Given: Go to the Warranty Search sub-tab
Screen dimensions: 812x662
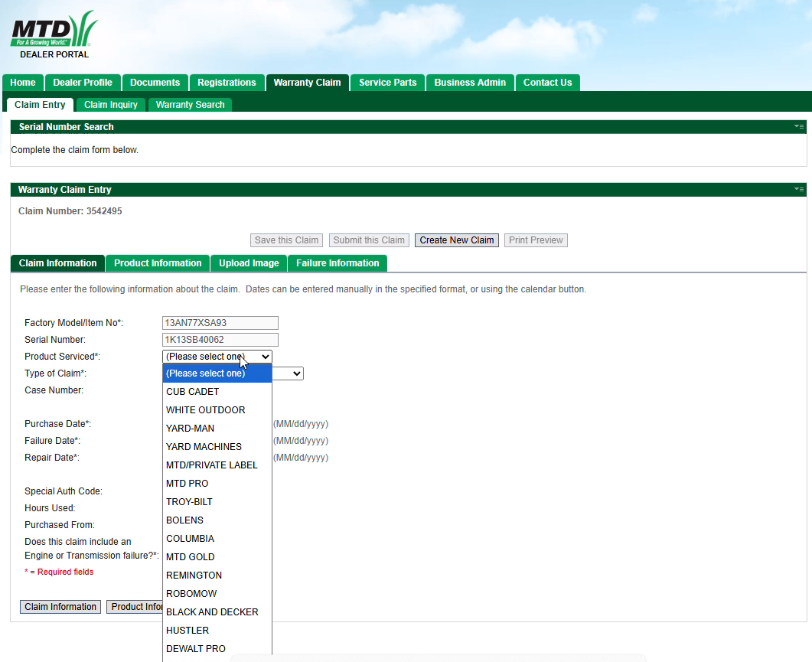Looking at the screenshot, I should tap(190, 105).
